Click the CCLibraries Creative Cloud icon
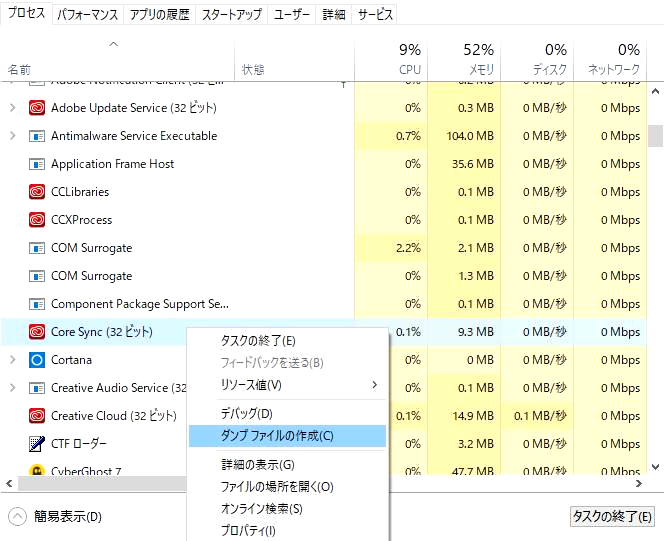Screen dimensions: 664x541 [x=37, y=192]
